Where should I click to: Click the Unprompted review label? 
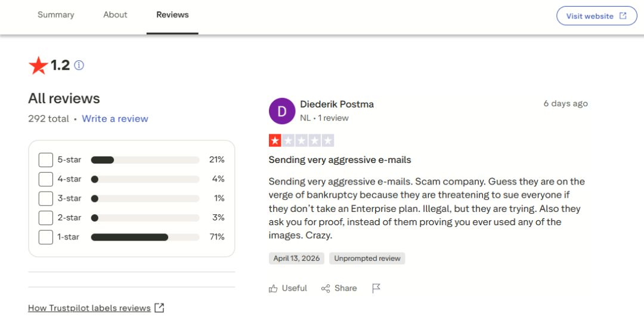[x=367, y=259]
